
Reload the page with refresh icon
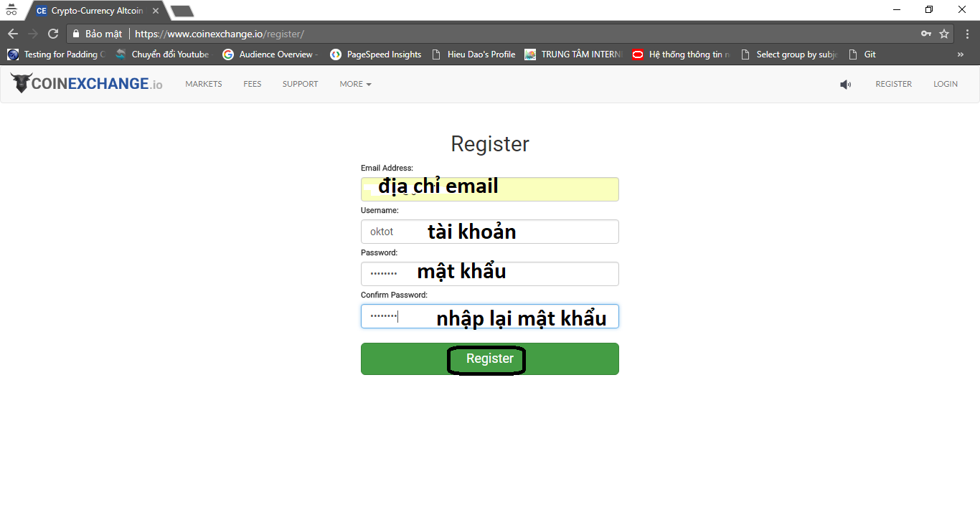(53, 34)
